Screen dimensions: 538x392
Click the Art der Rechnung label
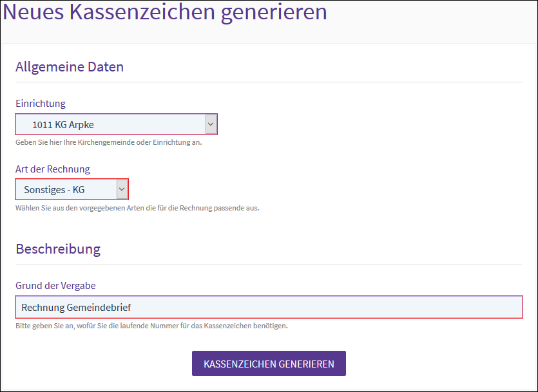[x=53, y=169]
